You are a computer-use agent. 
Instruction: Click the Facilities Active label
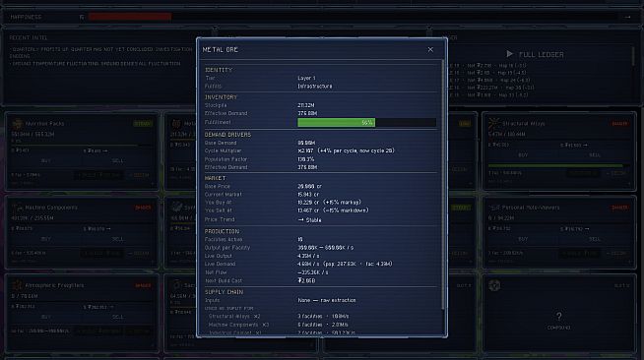point(224,239)
